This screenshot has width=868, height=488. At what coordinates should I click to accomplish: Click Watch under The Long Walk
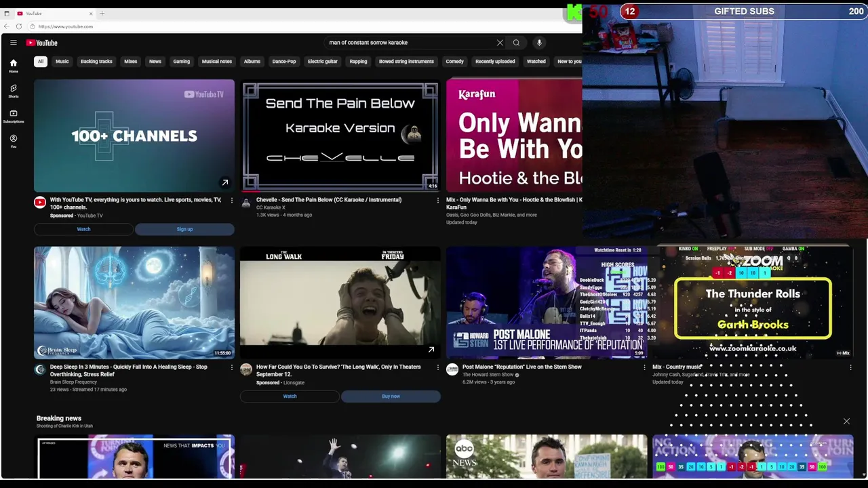click(x=290, y=396)
